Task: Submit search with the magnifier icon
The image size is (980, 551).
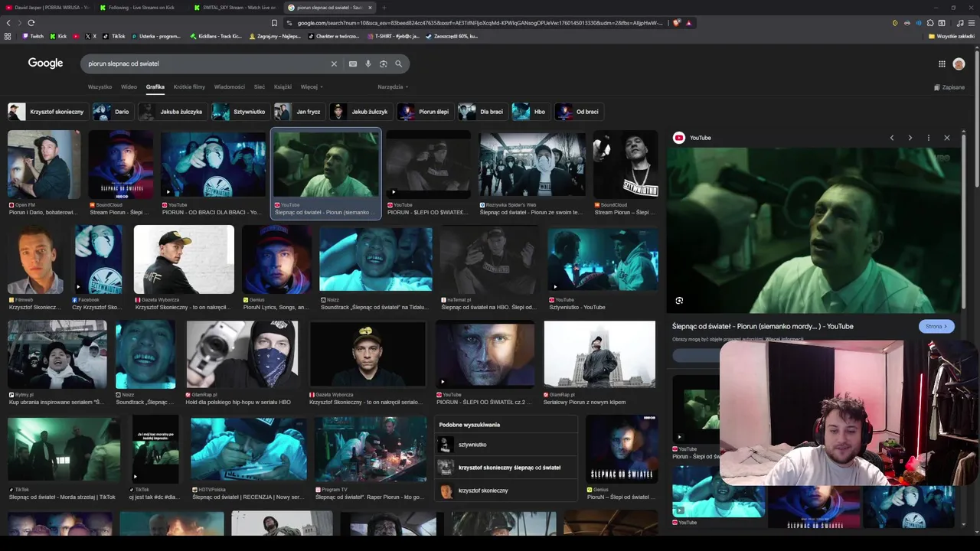Action: [398, 64]
